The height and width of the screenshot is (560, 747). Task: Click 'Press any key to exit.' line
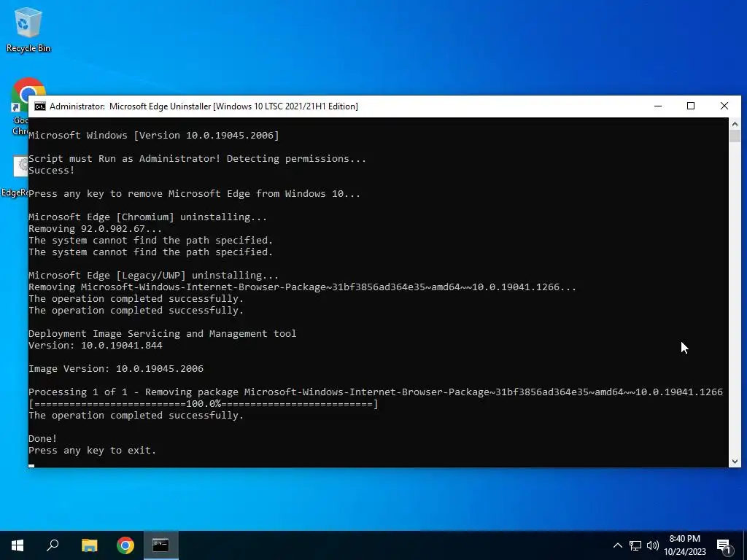[93, 451]
